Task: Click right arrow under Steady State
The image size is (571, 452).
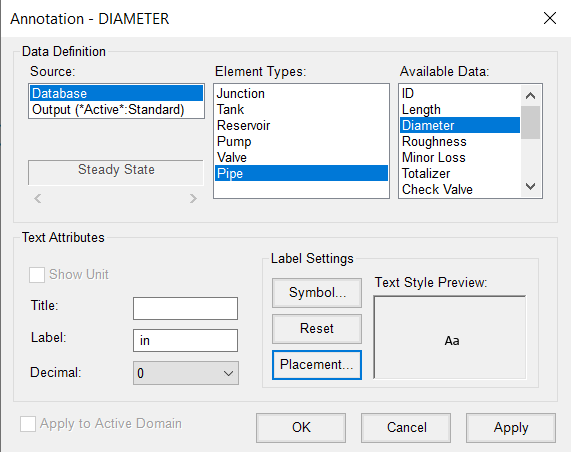Action: point(193,199)
